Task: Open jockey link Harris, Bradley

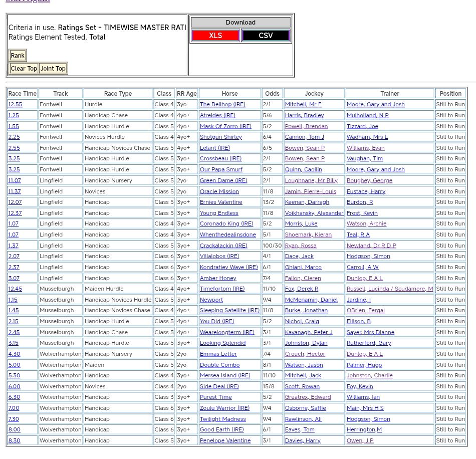Action: point(304,115)
